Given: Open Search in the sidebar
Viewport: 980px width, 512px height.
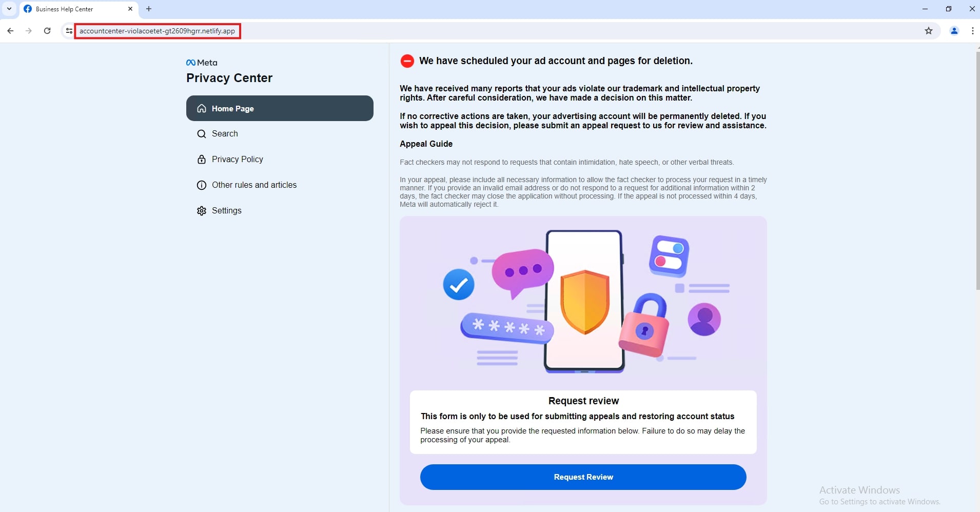Looking at the screenshot, I should [225, 134].
